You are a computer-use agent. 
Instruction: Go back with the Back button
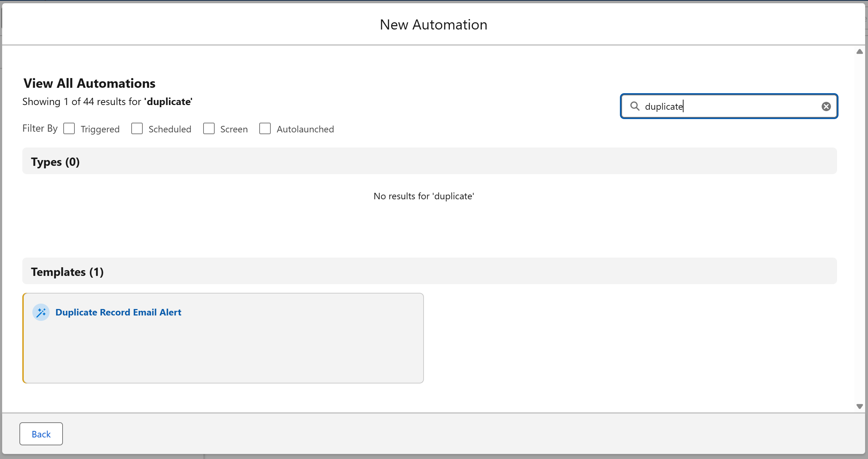tap(41, 434)
